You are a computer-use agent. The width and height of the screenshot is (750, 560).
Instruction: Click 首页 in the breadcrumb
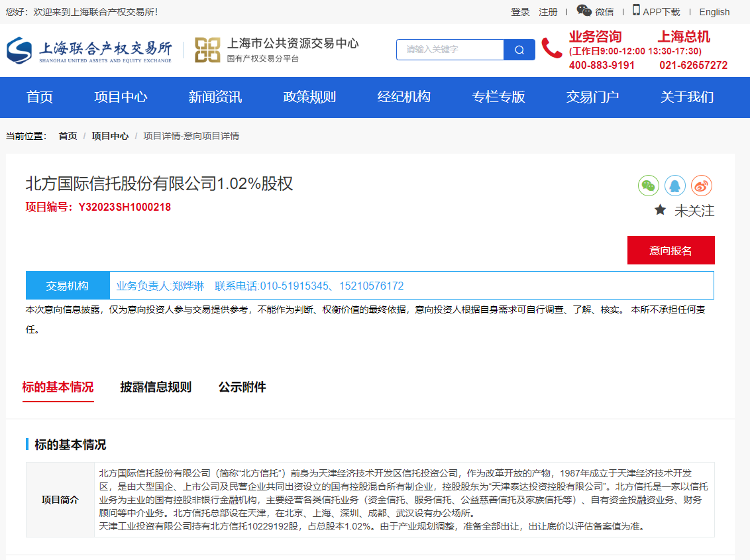click(x=68, y=136)
